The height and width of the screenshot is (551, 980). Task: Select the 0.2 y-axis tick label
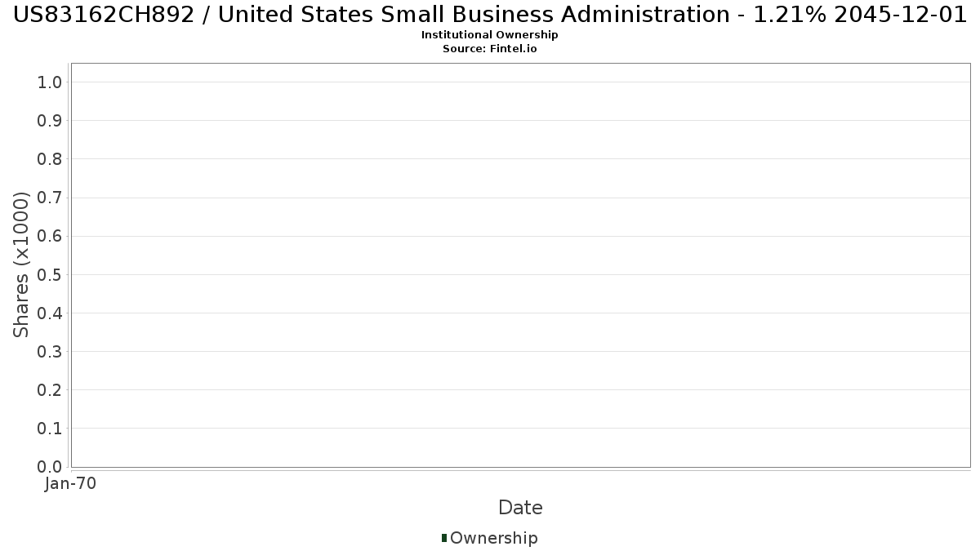tap(50, 390)
